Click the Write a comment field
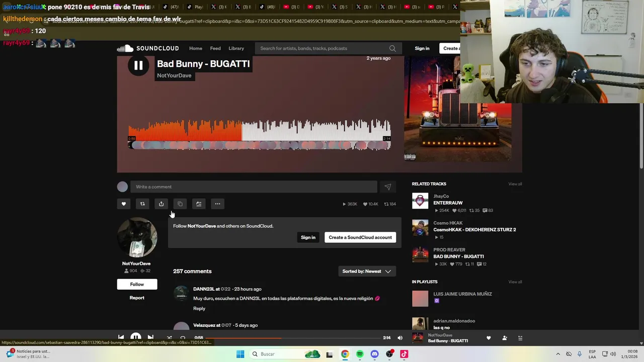The height and width of the screenshot is (362, 644). (254, 187)
